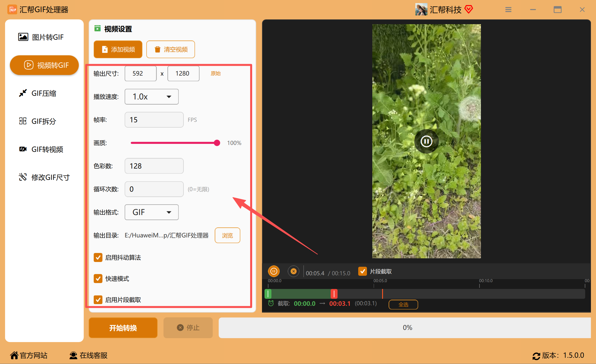Click the 帧率 field showing 15
Screen dimensions: 596x364
point(154,120)
